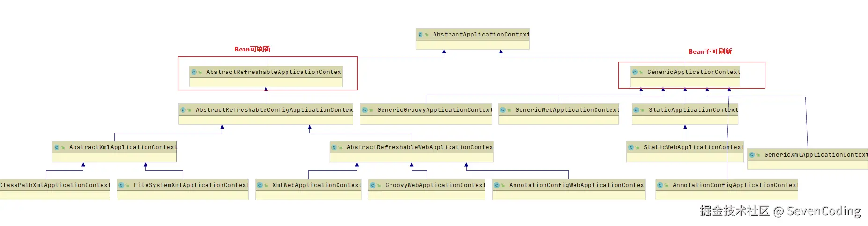Image resolution: width=868 pixels, height=226 pixels.
Task: Select the AbstractRefreshableWebApplicationContext class name
Action: point(420,147)
